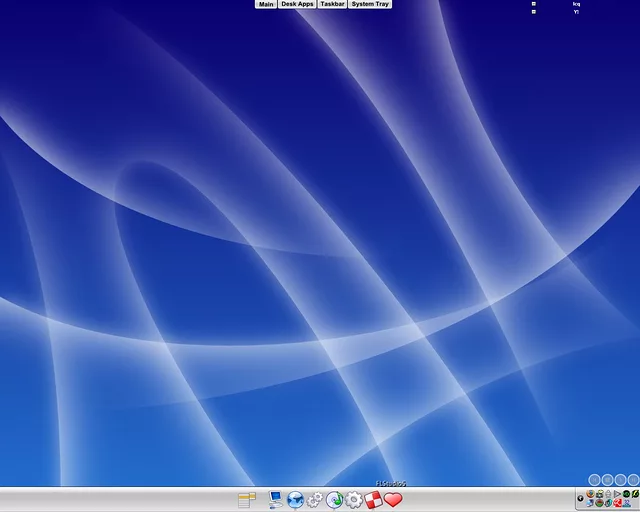The width and height of the screenshot is (640, 512).
Task: Open the Taskbar menu
Action: click(332, 4)
